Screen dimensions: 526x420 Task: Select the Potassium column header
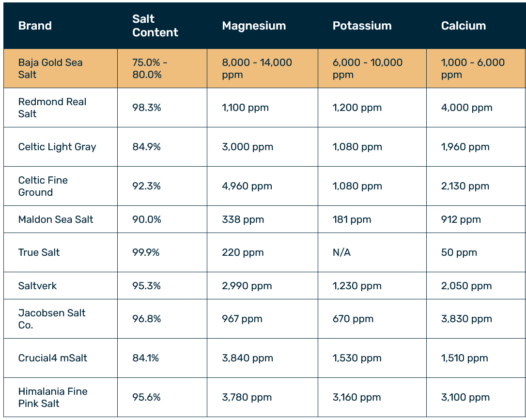coord(362,26)
